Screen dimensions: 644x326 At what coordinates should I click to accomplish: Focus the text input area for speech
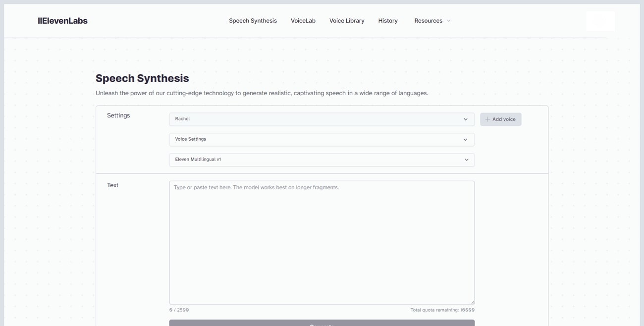tap(322, 242)
